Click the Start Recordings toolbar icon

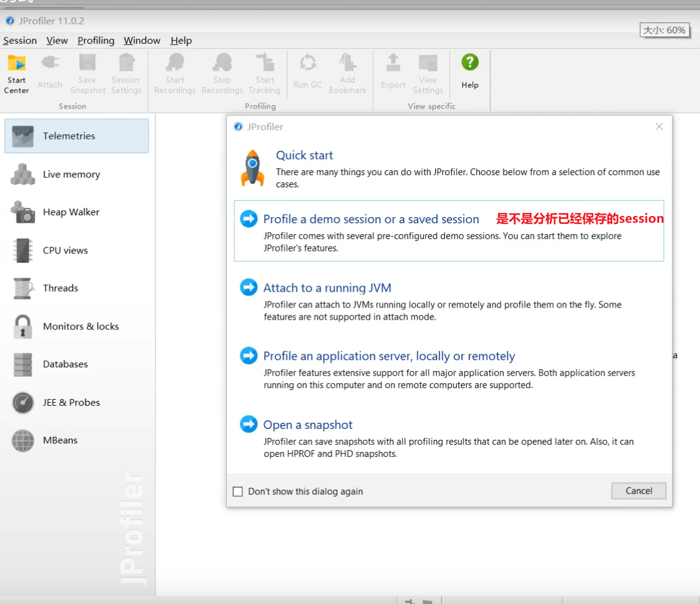[x=174, y=63]
